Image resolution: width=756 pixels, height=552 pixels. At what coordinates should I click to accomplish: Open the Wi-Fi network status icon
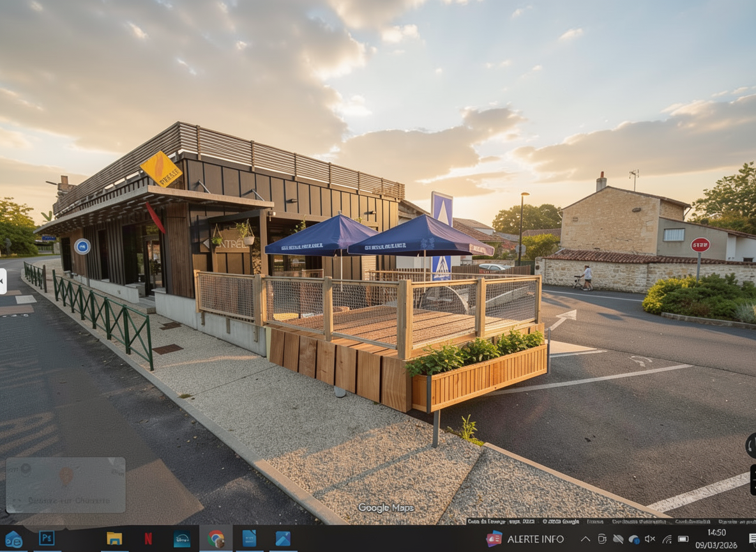pos(667,539)
